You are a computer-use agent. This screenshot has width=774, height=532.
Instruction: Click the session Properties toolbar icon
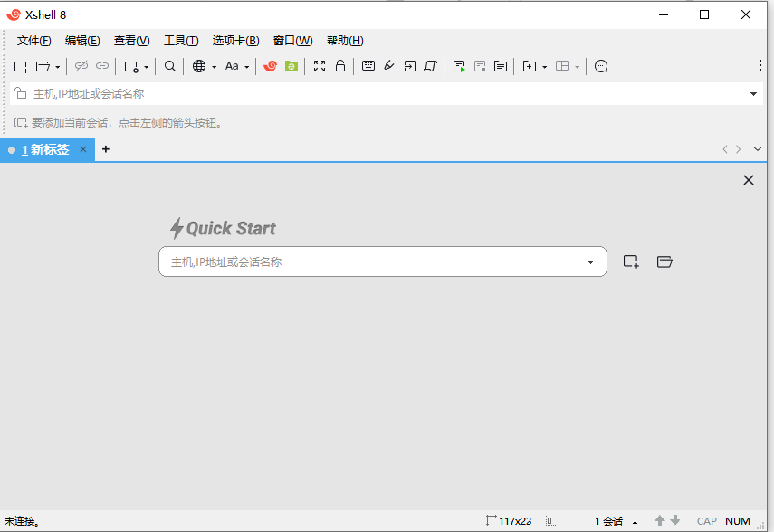(x=131, y=66)
